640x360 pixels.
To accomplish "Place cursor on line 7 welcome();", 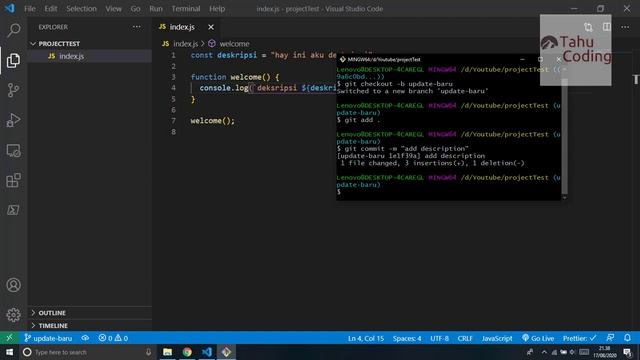I will (x=213, y=121).
